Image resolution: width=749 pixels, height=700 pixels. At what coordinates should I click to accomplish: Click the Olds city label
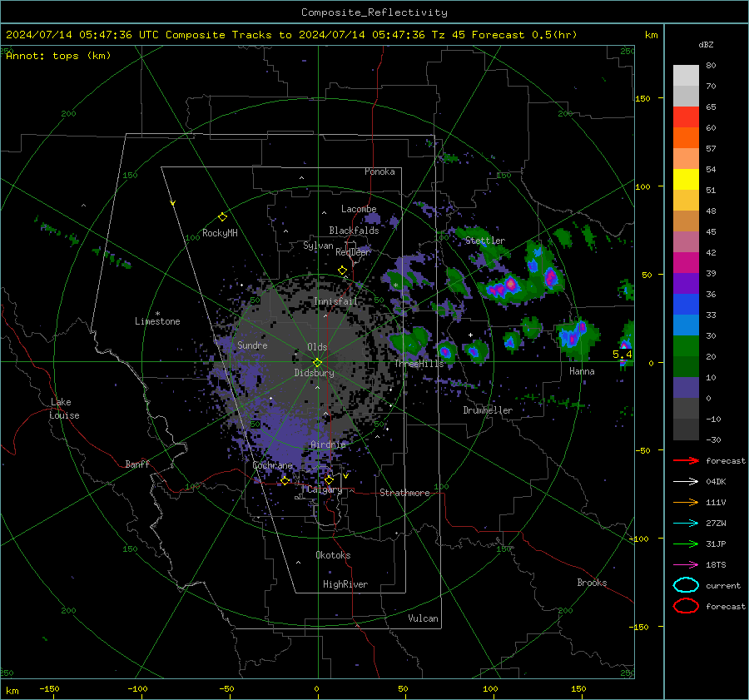(317, 347)
